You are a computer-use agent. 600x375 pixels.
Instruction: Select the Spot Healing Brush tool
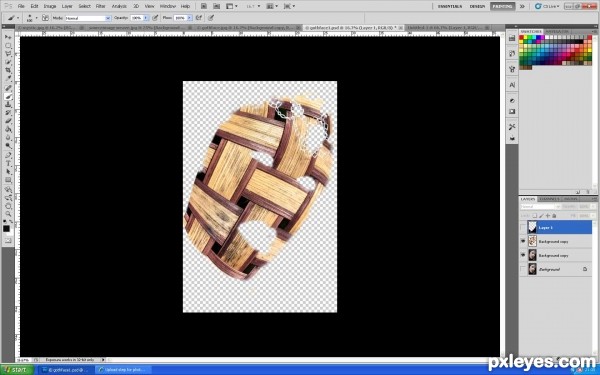pos(8,88)
